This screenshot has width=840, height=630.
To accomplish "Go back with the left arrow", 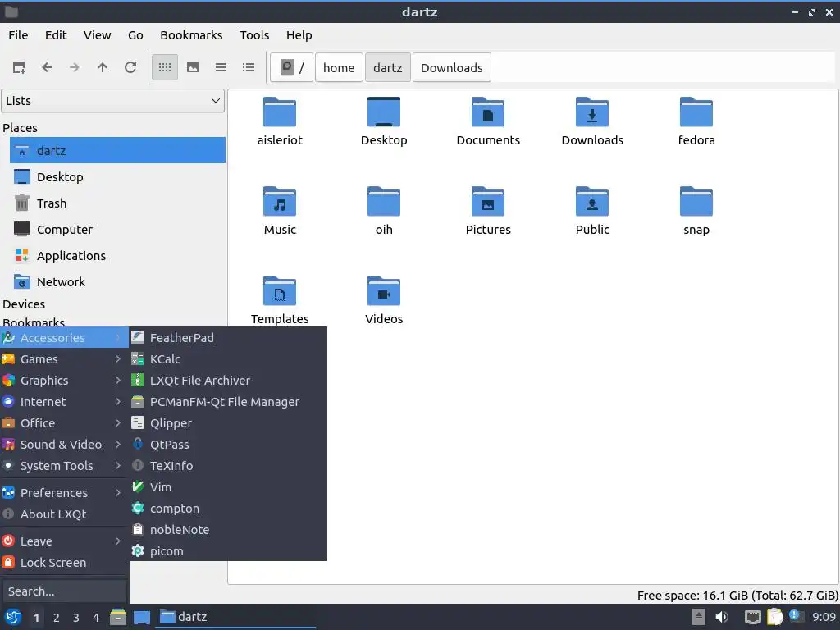I will click(x=47, y=67).
